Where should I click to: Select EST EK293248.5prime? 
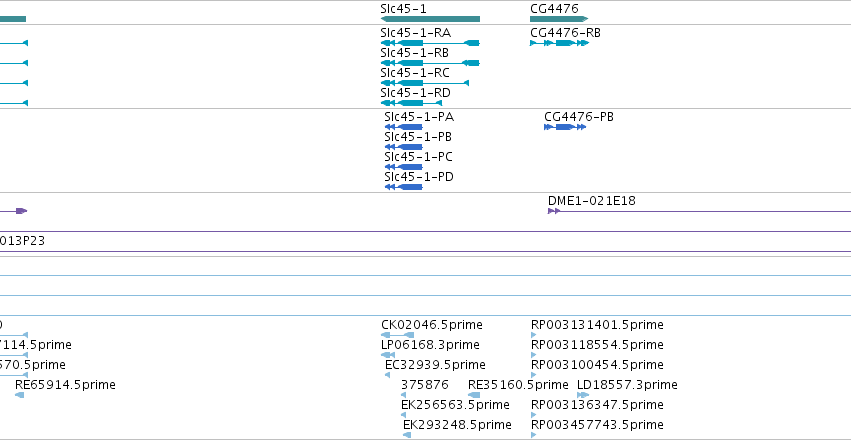click(x=457, y=424)
